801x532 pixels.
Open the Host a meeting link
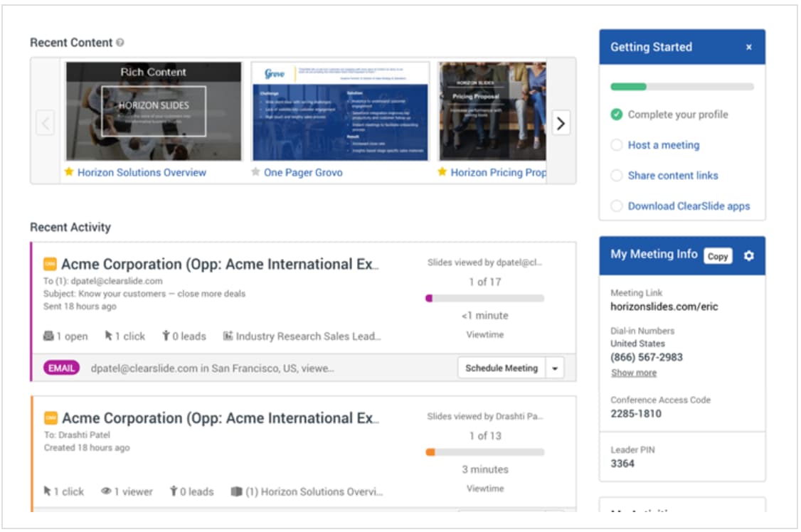664,145
